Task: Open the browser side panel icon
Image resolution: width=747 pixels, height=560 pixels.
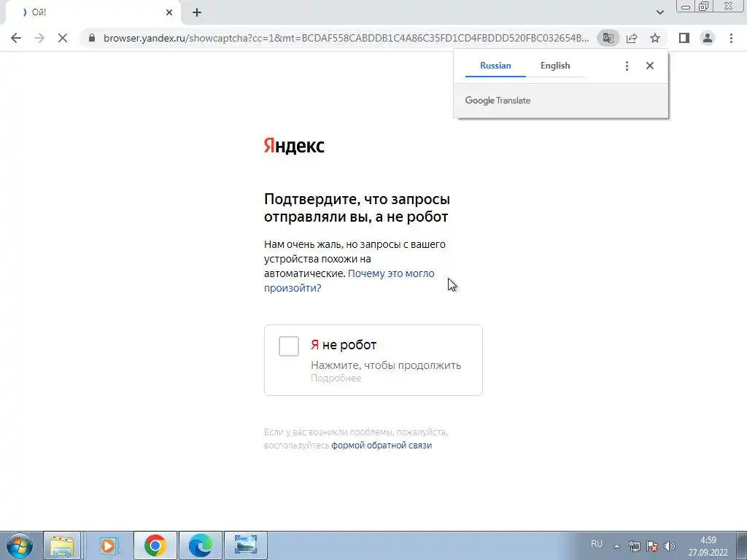Action: tap(684, 38)
